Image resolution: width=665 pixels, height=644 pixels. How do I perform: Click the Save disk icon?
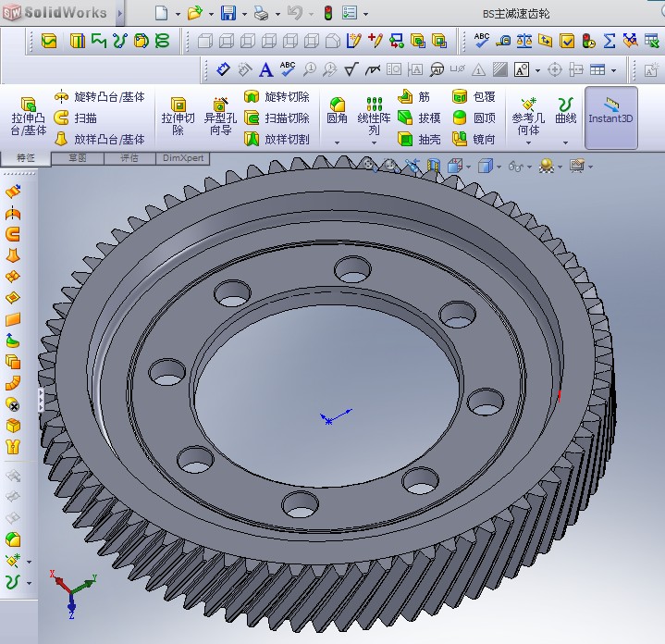228,13
